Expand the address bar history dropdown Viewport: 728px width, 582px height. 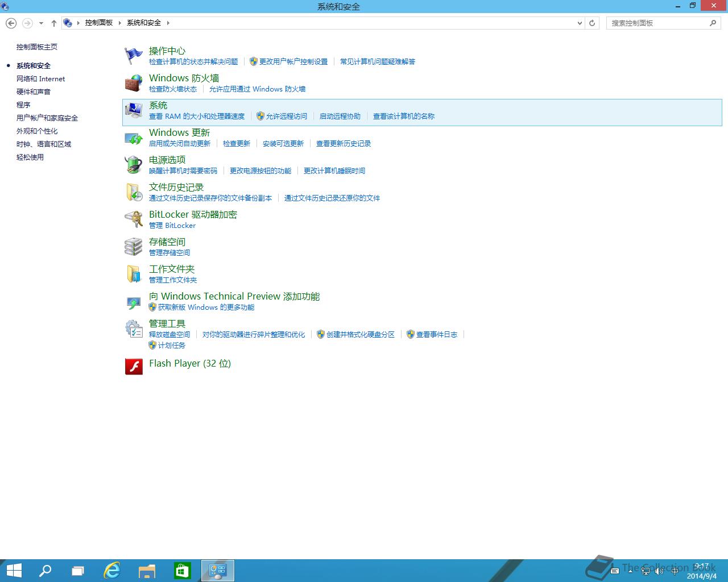[580, 23]
